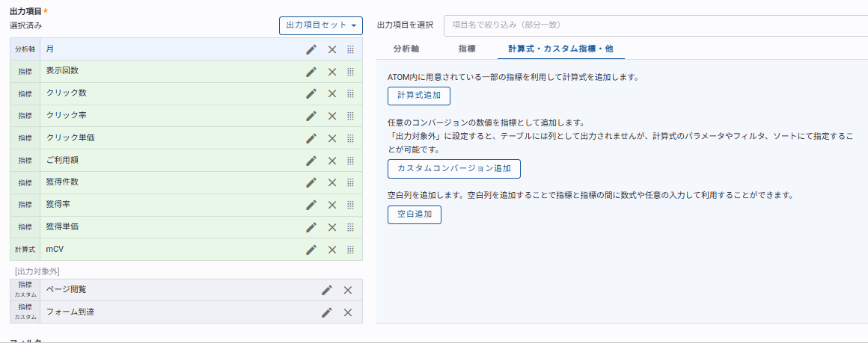
Task: Focus the 項目名で絞り込み search field
Action: click(x=656, y=25)
